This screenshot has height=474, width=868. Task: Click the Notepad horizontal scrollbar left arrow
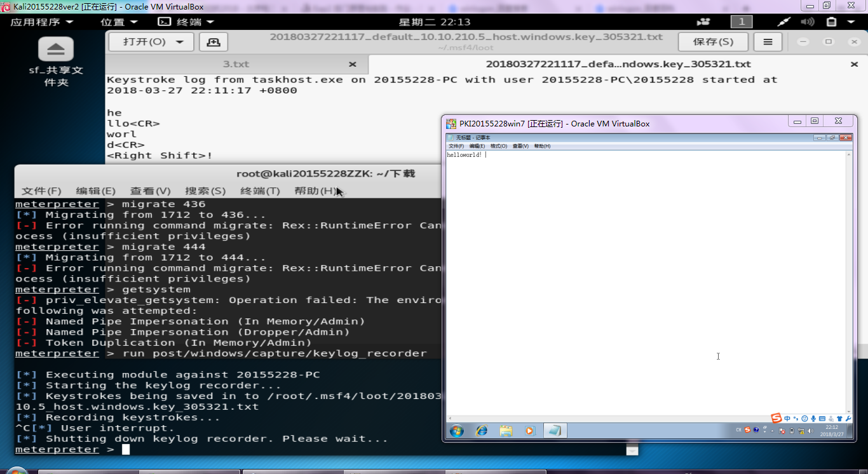(449, 419)
